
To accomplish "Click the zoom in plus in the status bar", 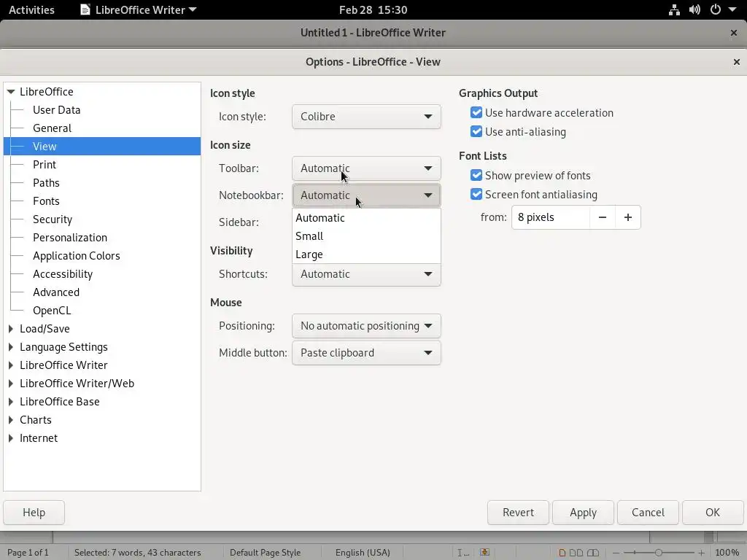I will pos(701,553).
